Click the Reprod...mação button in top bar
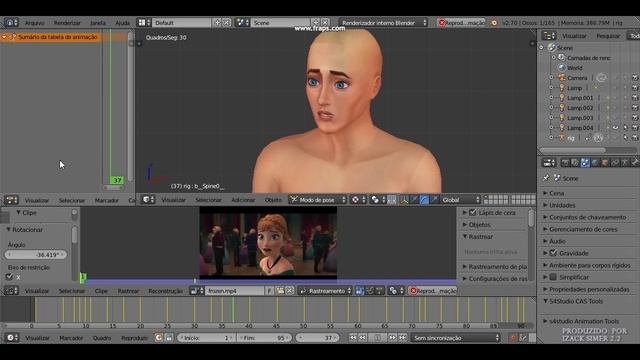The height and width of the screenshot is (360, 640). [461, 23]
